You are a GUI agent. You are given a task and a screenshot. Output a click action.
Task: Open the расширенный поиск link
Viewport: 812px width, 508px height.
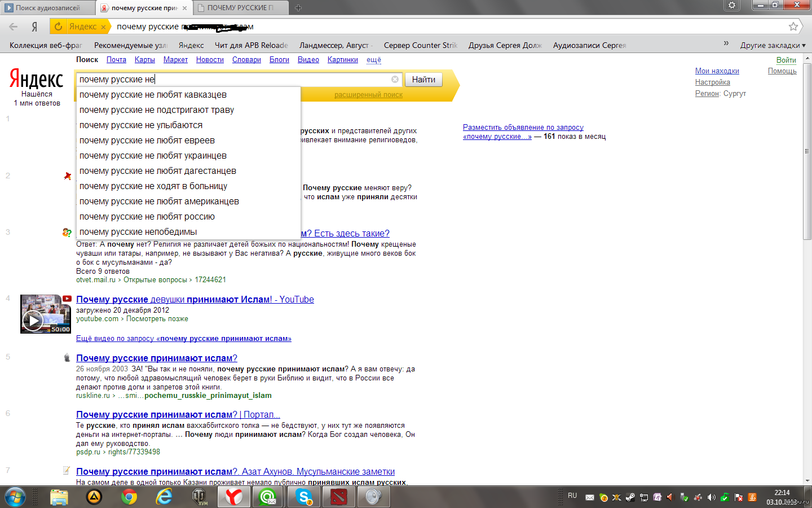(368, 95)
